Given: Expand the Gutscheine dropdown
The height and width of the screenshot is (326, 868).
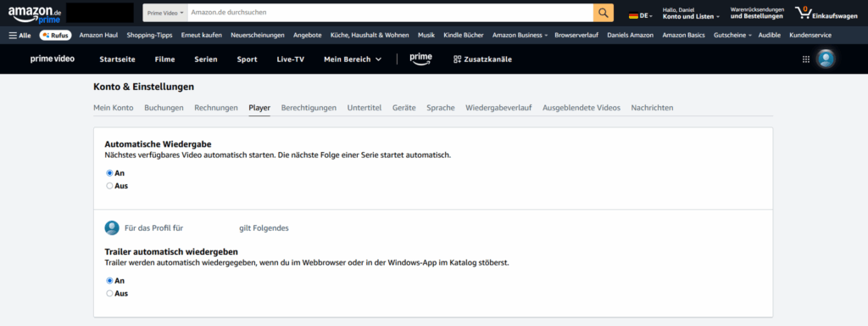Looking at the screenshot, I should pyautogui.click(x=732, y=36).
